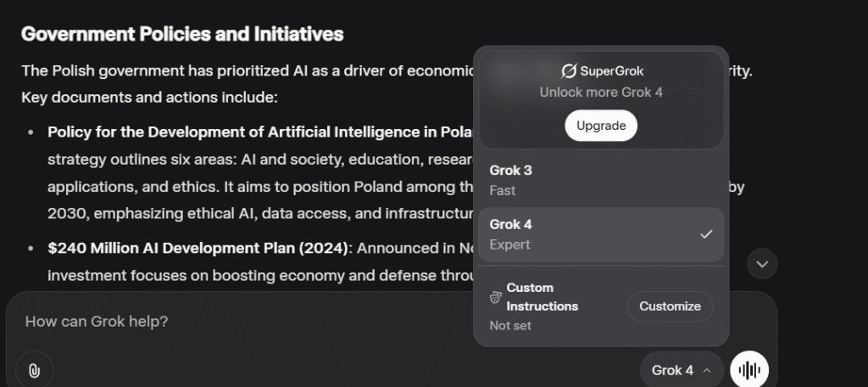This screenshot has height=387, width=868.
Task: Click Government Policies and Initiatives heading
Action: [182, 34]
